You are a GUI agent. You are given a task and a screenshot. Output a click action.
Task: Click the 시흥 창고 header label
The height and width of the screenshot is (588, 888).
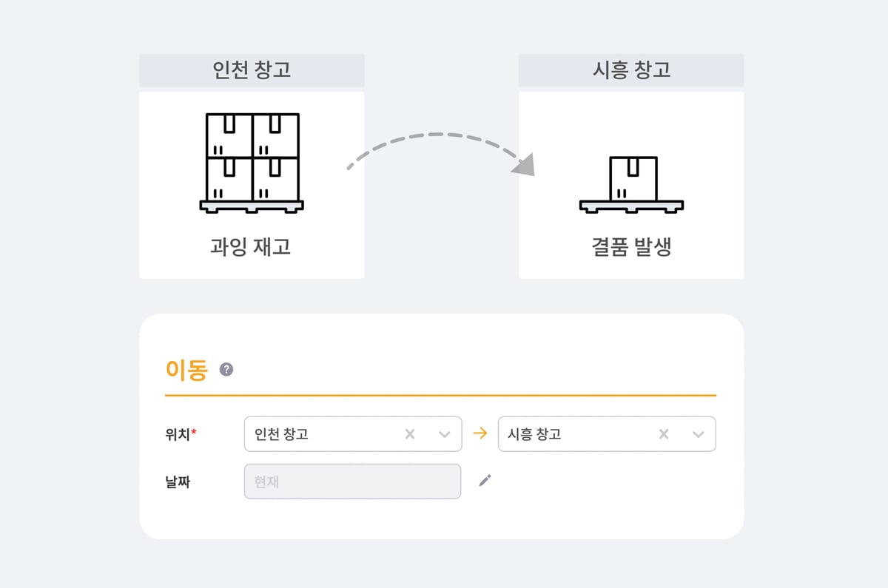tap(630, 70)
